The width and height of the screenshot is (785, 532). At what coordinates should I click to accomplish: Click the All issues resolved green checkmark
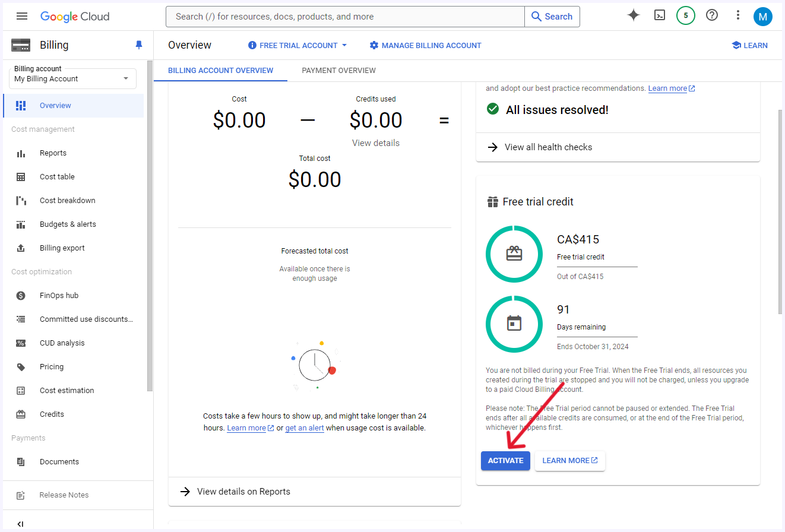(493, 109)
